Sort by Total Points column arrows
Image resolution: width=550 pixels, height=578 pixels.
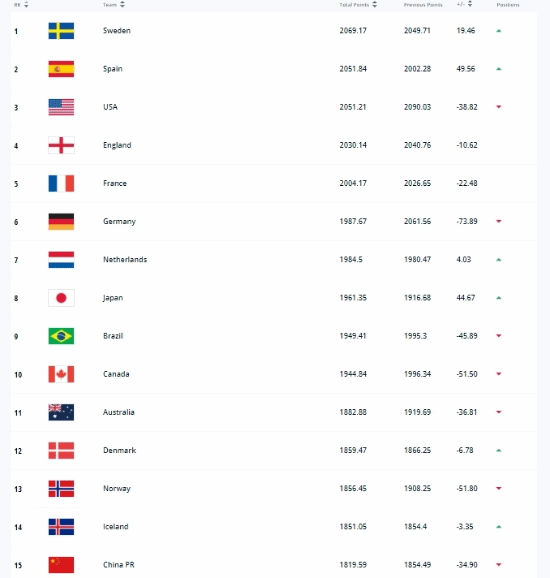coord(375,4)
